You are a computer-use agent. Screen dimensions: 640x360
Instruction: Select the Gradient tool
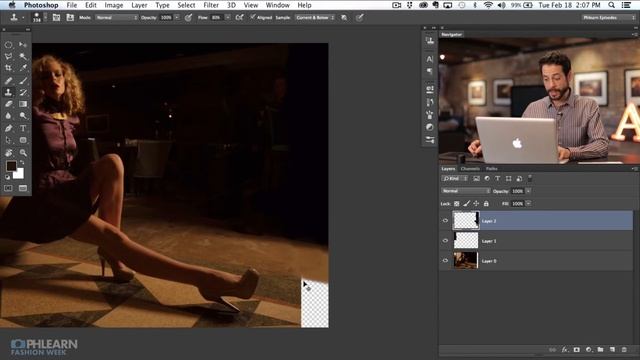[23, 104]
